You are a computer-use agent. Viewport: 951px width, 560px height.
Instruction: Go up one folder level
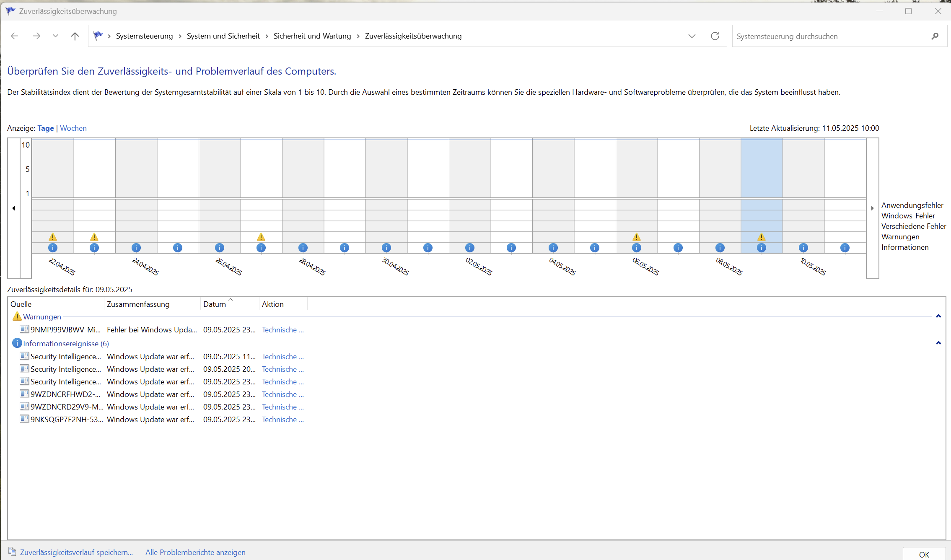pyautogui.click(x=75, y=36)
